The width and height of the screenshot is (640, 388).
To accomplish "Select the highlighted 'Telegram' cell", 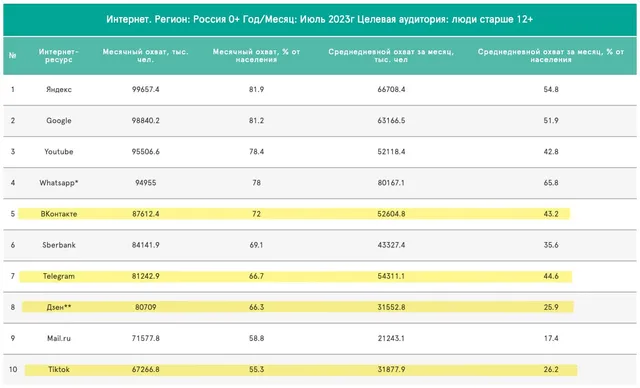I will [59, 276].
